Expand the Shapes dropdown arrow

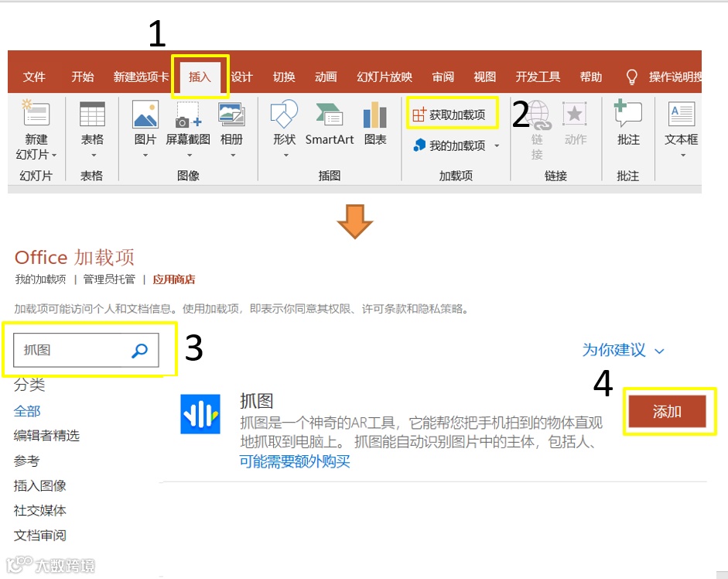click(x=286, y=156)
